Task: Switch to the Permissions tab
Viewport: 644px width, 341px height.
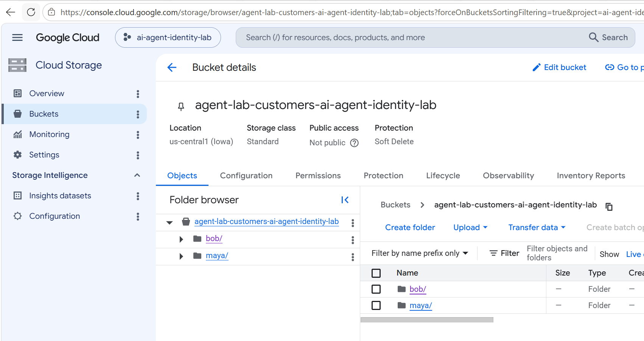Action: pyautogui.click(x=318, y=176)
